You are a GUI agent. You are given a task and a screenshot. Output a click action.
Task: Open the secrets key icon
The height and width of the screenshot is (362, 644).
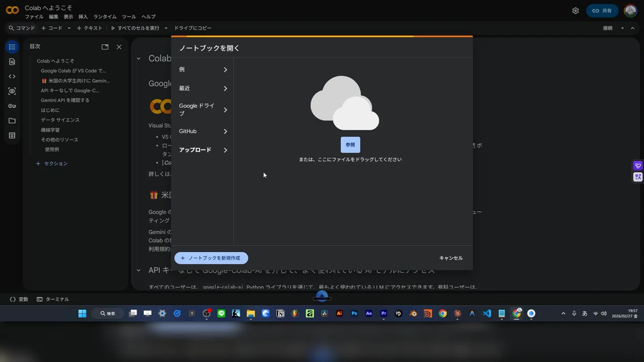[12, 106]
